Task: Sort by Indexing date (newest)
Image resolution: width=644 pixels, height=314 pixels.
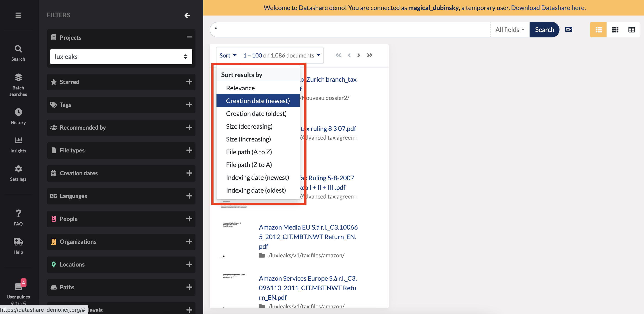Action: (x=258, y=177)
